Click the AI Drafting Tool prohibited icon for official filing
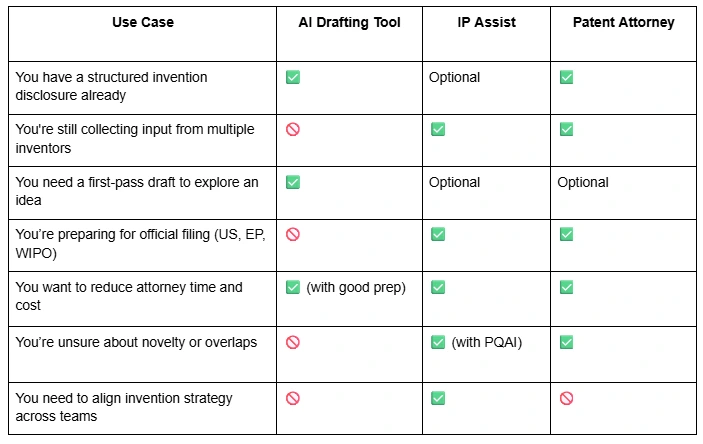This screenshot has height=444, width=703. click(293, 234)
